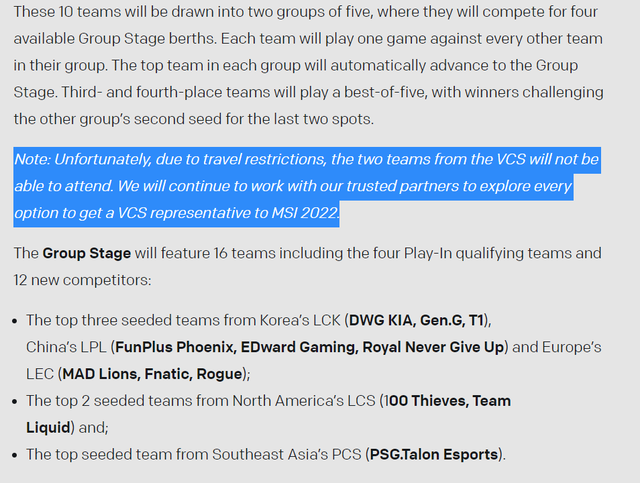The image size is (640, 483).
Task: Click the Rogue team name
Action: click(220, 374)
